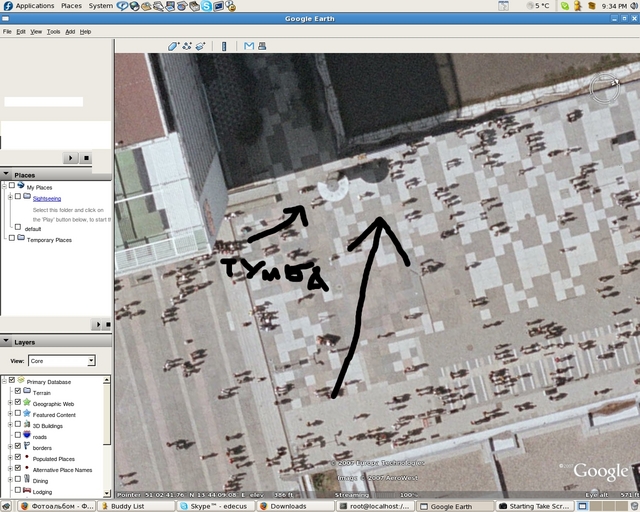Expand the Featured Content tree node
This screenshot has width=640, height=512.
[10, 414]
